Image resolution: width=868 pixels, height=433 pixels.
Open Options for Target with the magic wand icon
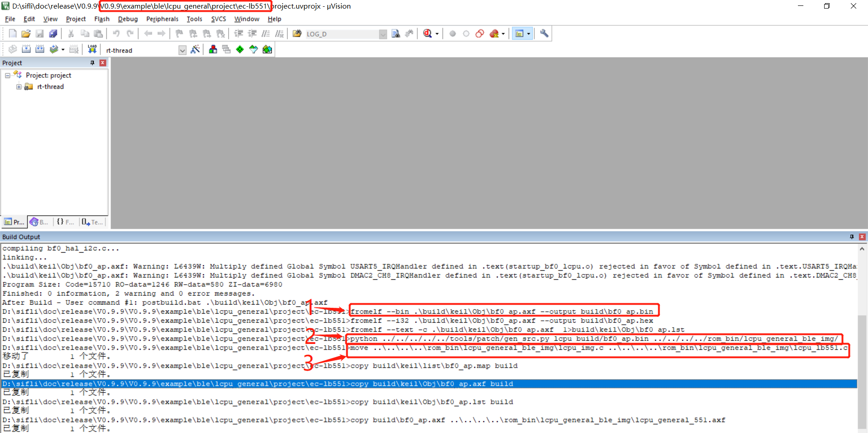195,49
